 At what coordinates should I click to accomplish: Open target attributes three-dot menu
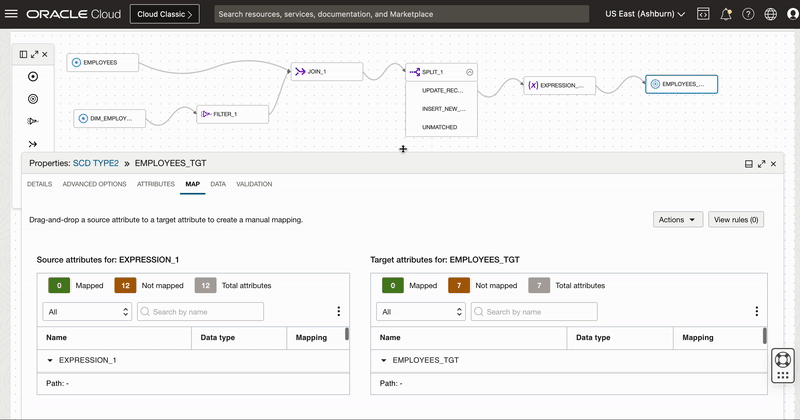(x=757, y=311)
